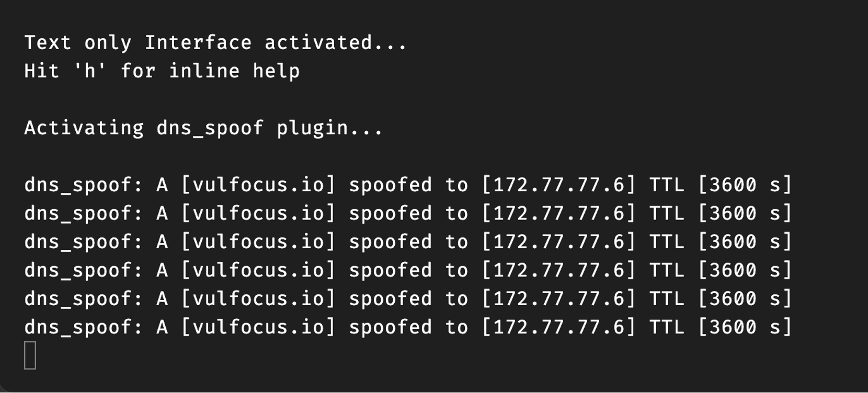Click the 'Text only Interface activated...' line
Image resolution: width=868 pixels, height=393 pixels.
click(x=215, y=43)
